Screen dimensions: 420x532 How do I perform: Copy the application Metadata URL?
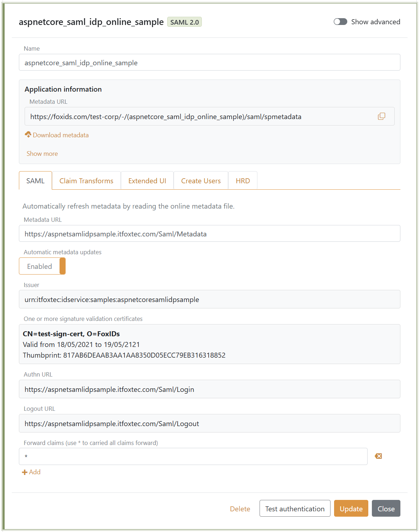(381, 116)
